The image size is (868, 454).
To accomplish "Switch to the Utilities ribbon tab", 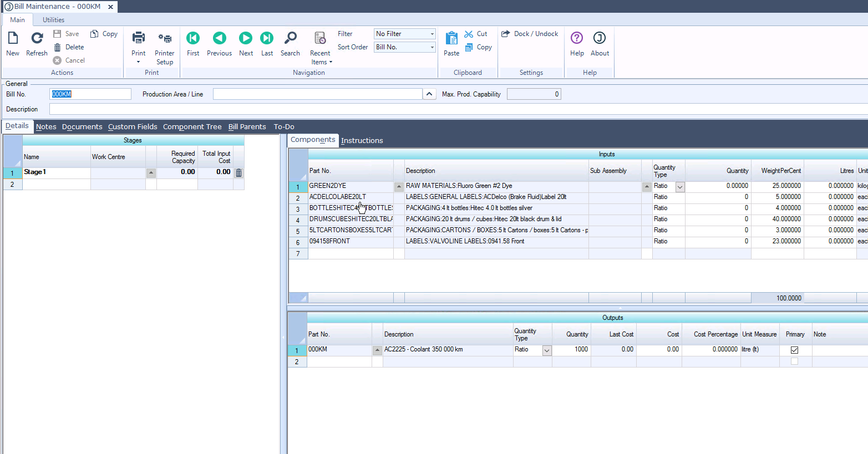I will coord(53,20).
